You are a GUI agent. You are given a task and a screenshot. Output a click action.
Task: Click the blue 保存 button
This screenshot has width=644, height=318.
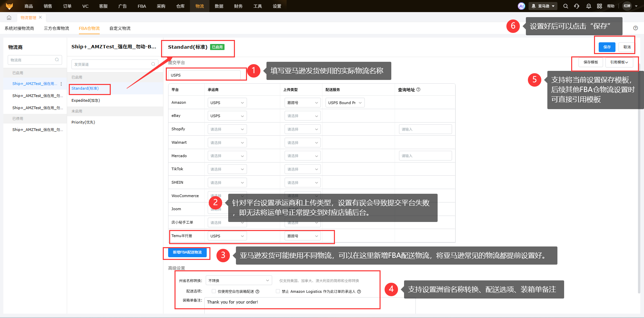pos(607,47)
